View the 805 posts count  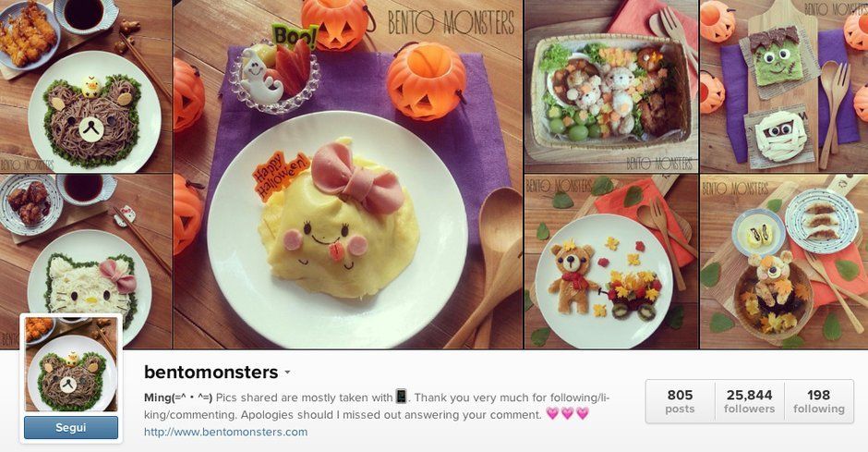coord(680,401)
